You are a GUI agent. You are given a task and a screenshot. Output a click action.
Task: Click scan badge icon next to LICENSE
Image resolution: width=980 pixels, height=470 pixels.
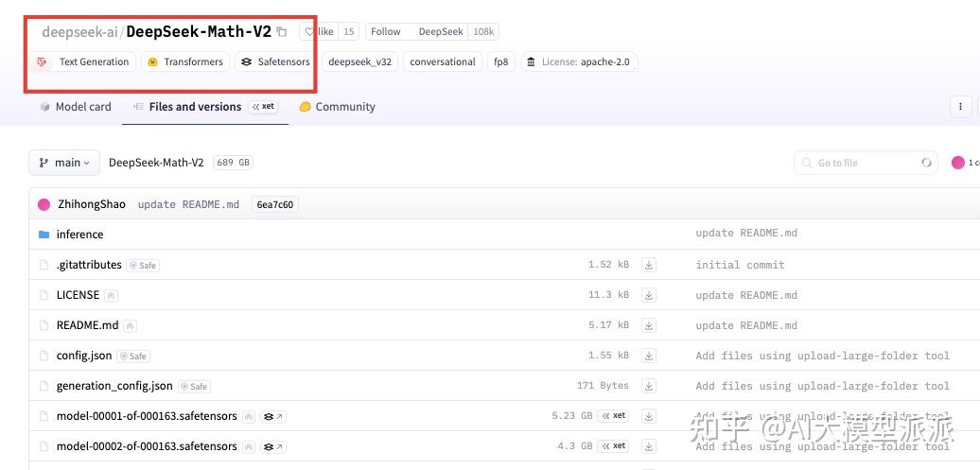(111, 295)
